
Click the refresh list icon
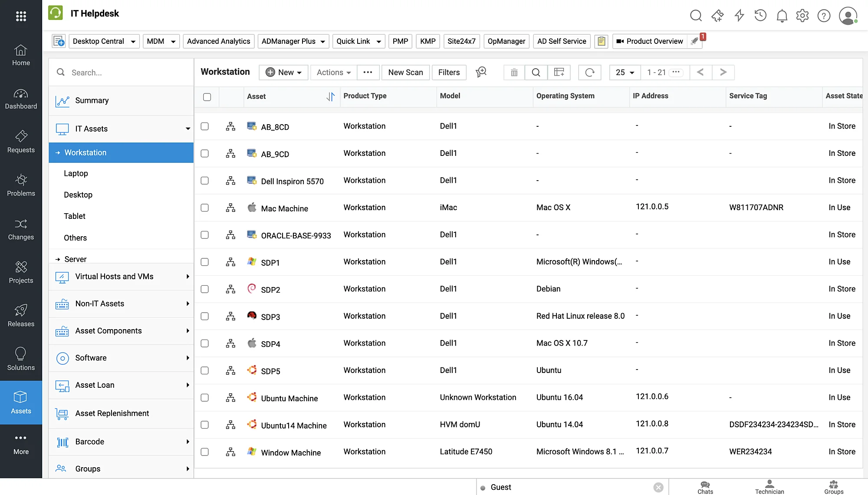tap(589, 73)
